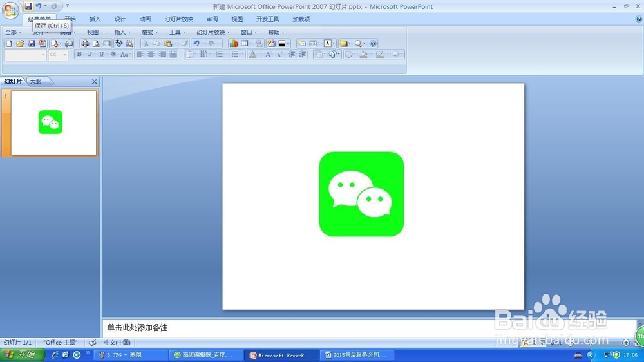Open the Customize Quick Access Toolbar arrow
644x362 pixels.
pos(68,6)
